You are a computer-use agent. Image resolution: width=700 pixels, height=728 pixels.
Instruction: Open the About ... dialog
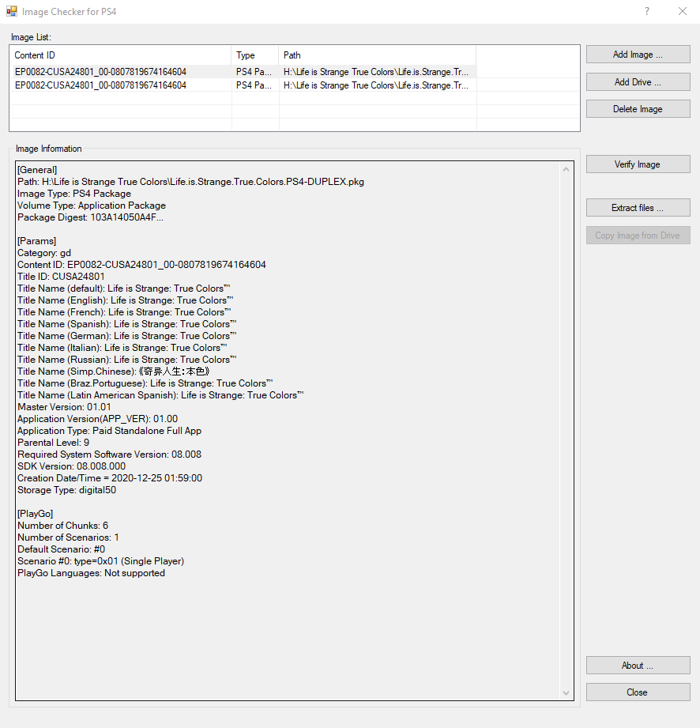click(x=638, y=666)
